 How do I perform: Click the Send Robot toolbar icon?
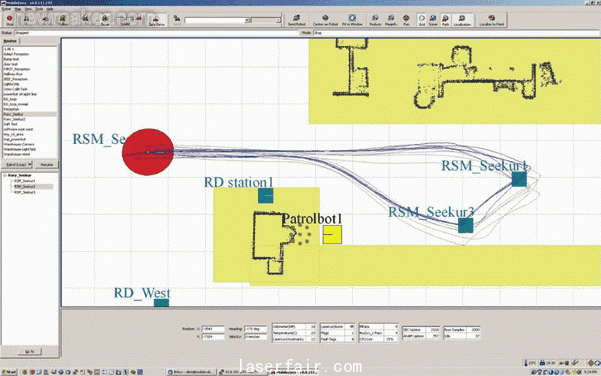(x=297, y=20)
